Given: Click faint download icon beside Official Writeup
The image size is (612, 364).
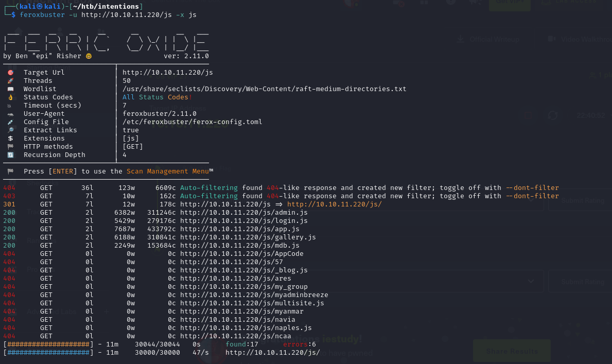Looking at the screenshot, I should (461, 39).
